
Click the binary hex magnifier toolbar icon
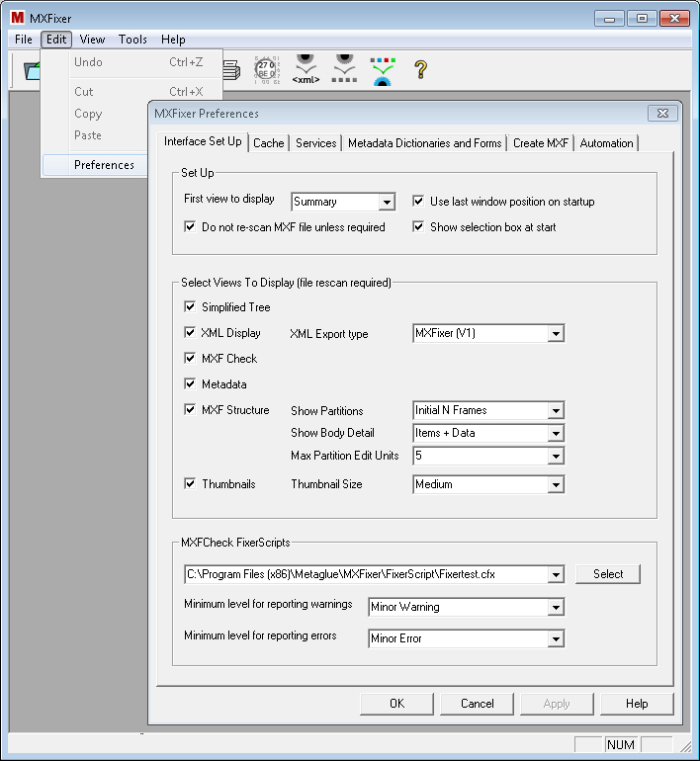[x=267, y=70]
